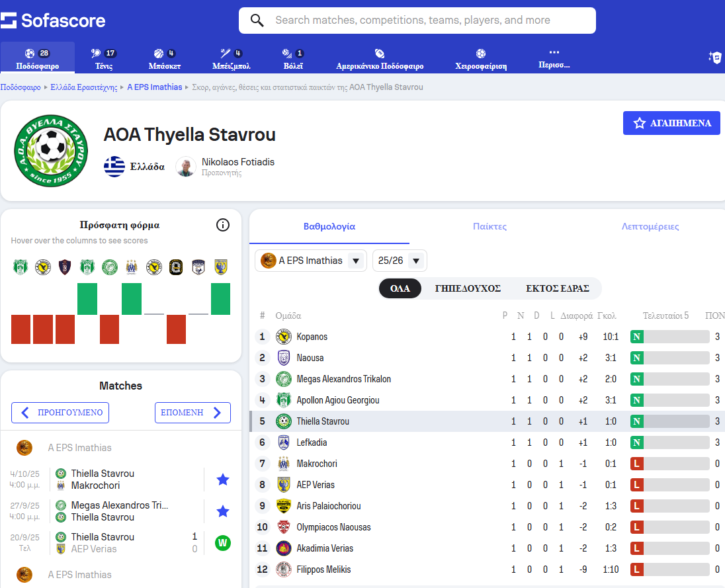This screenshot has width=725, height=588.
Task: Click the Ποδόσφαιρο breadcrumb link
Action: pos(21,87)
